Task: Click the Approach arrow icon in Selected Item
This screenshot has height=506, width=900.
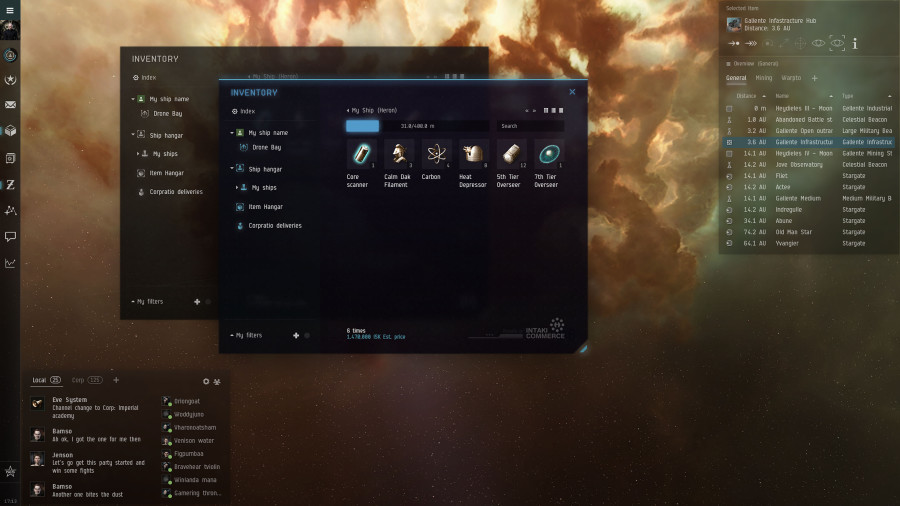Action: pyautogui.click(x=733, y=43)
